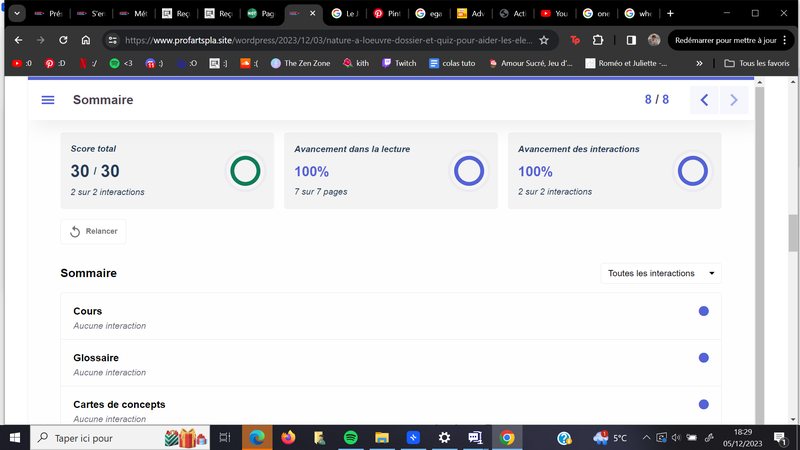800x450 pixels.
Task: Click the next page right chevron
Action: click(734, 100)
